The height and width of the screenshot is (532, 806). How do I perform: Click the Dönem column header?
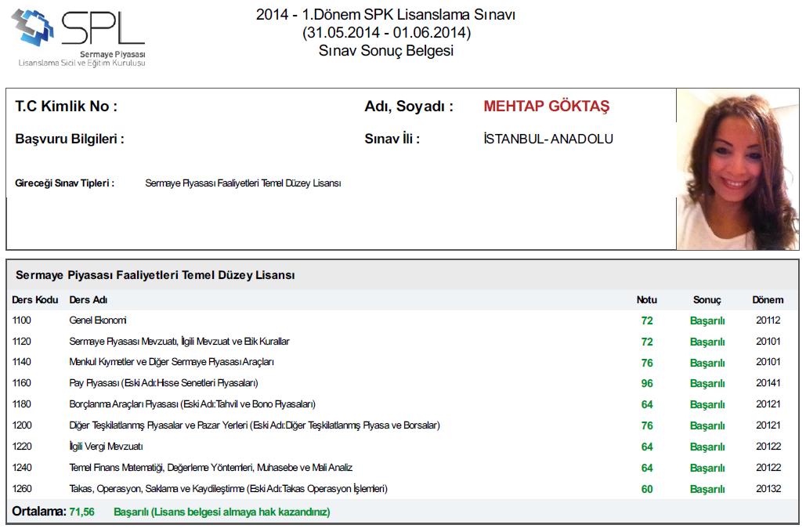768,299
